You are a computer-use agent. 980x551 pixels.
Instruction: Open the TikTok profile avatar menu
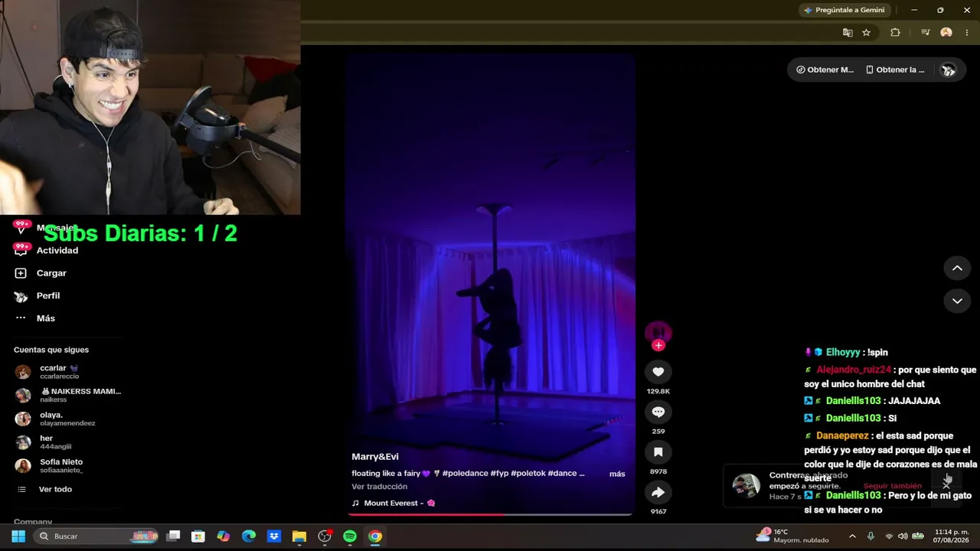tap(948, 70)
